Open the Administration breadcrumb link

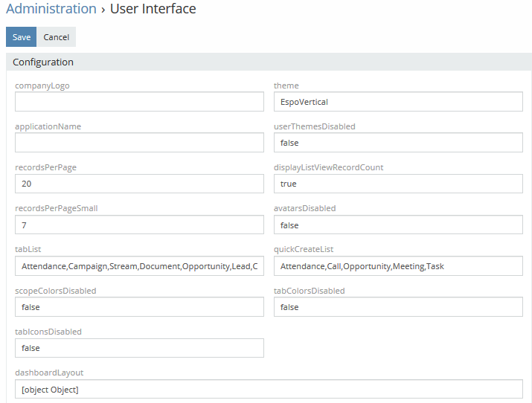(x=51, y=10)
